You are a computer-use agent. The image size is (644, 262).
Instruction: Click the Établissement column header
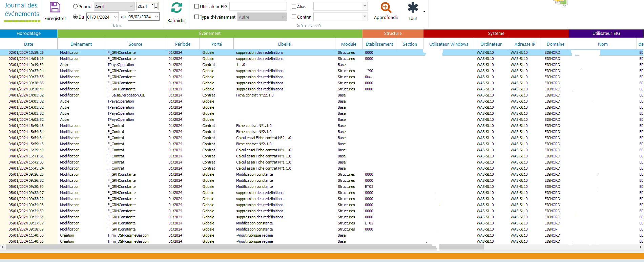point(379,44)
